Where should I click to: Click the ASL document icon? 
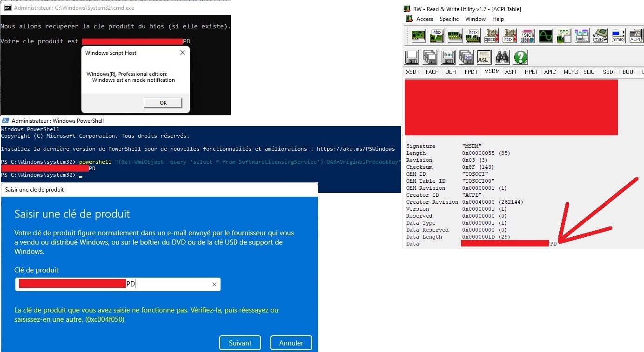pyautogui.click(x=484, y=57)
